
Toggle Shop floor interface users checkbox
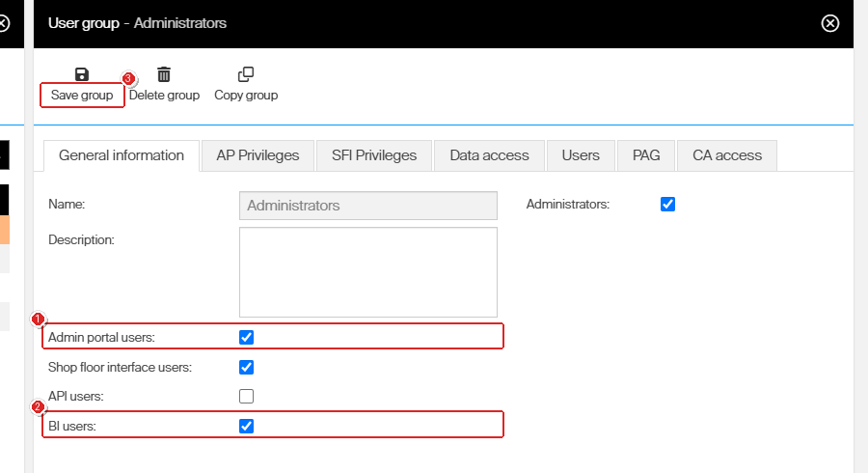pyautogui.click(x=246, y=367)
